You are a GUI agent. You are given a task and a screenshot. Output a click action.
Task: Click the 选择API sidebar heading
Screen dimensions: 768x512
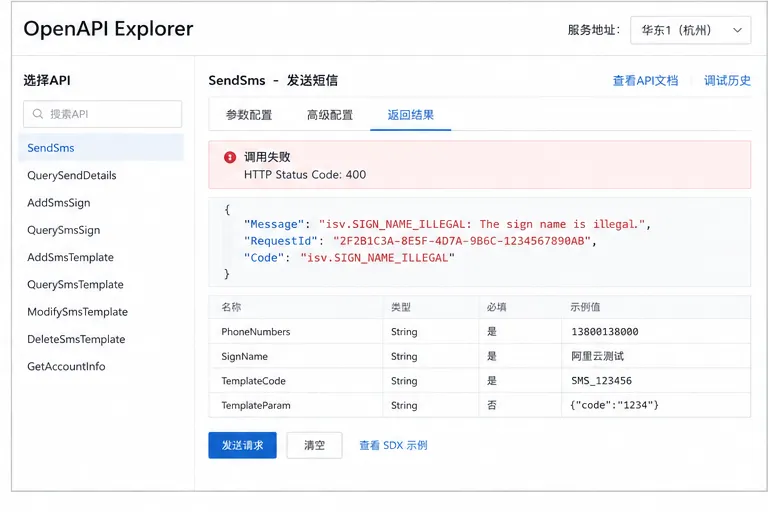tap(47, 80)
